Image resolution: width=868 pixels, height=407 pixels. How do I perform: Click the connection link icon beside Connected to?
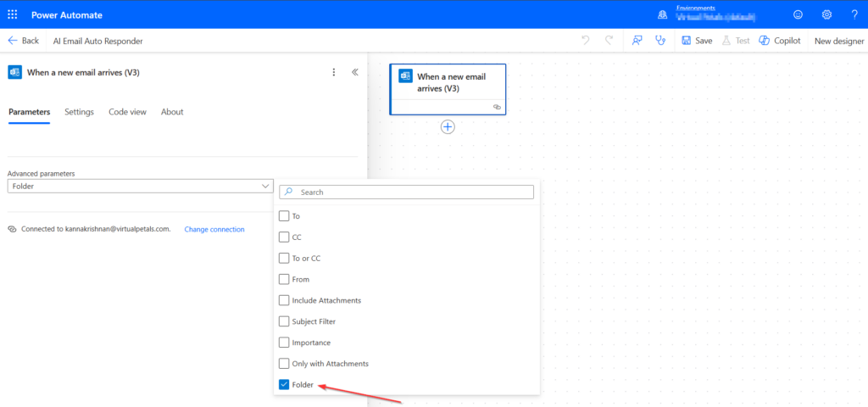pos(12,229)
